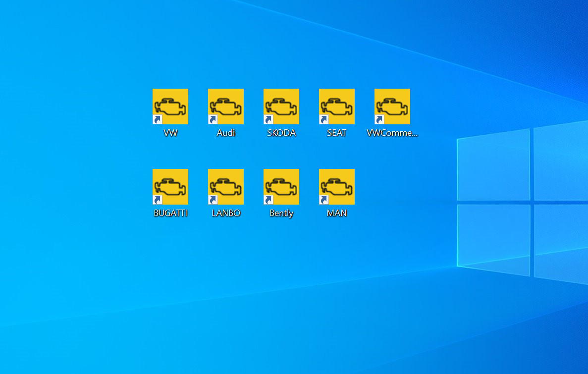Select the Audi engine shortcut icon
The image size is (588, 374).
point(226,107)
